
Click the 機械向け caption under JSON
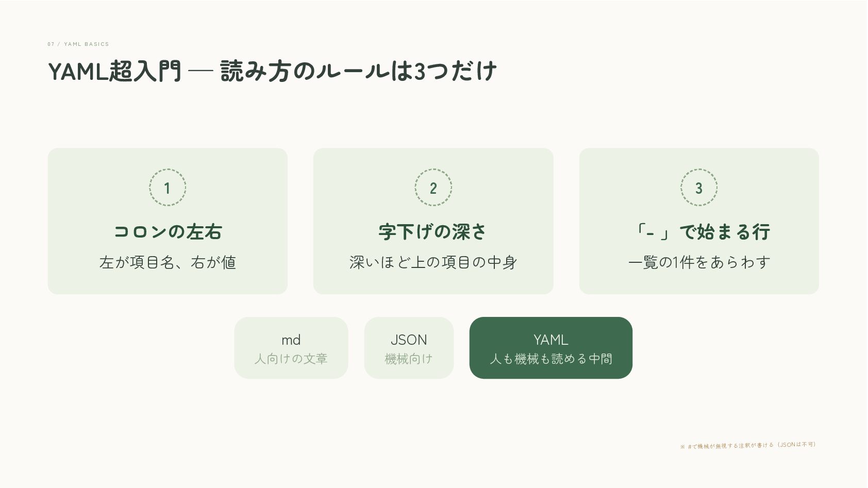[409, 359]
